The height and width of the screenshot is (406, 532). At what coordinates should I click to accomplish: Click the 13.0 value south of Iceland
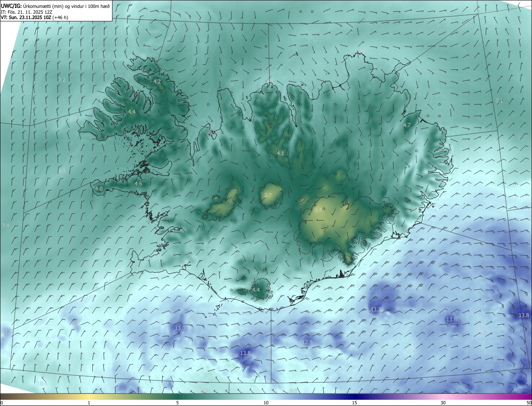coord(180,328)
